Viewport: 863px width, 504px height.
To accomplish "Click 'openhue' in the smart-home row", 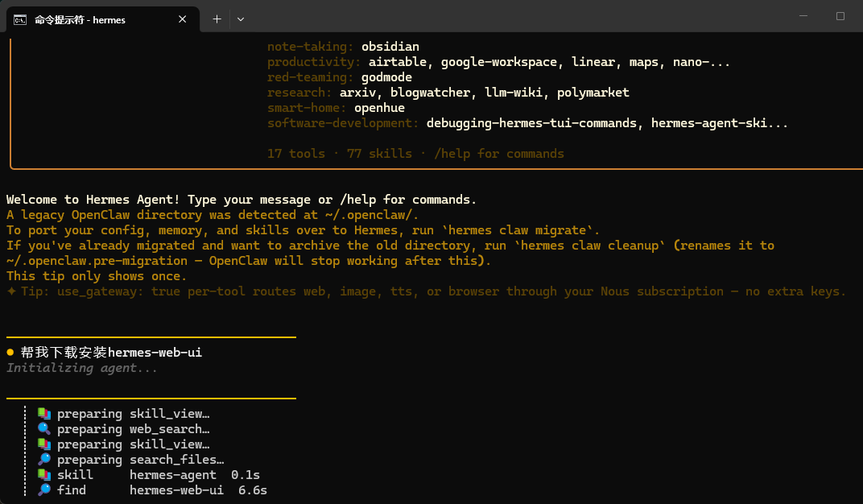I will point(379,108).
